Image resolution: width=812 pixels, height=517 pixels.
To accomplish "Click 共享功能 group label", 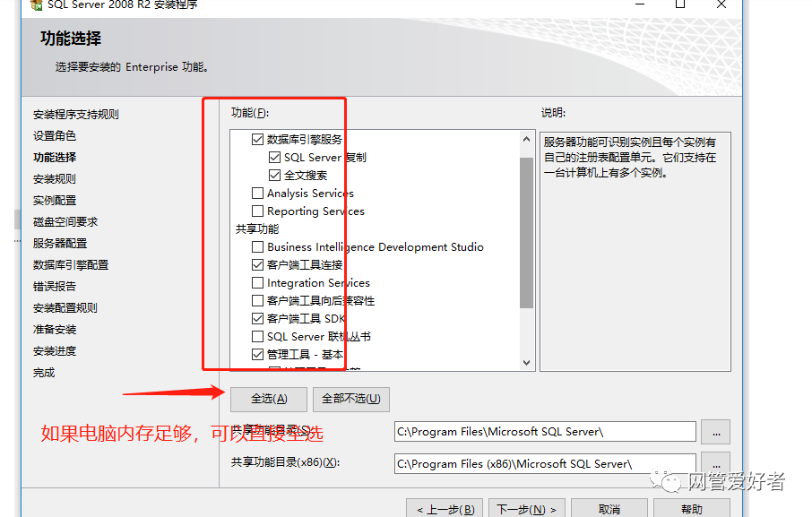I will (257, 228).
